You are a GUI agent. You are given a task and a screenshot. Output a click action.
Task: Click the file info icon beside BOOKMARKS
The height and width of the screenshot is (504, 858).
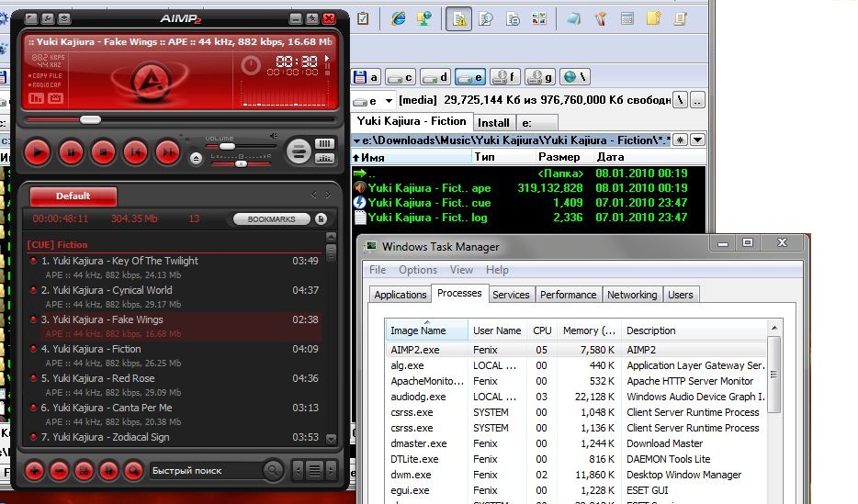322,219
